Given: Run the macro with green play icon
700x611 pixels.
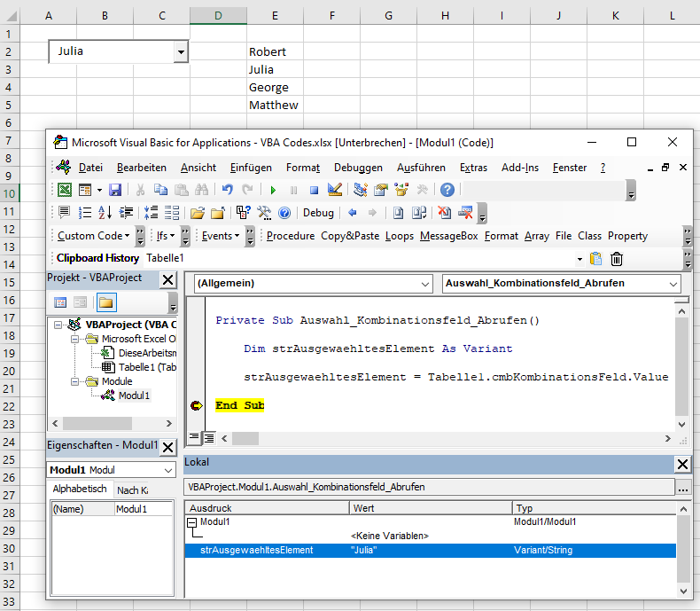Looking at the screenshot, I should tap(273, 190).
